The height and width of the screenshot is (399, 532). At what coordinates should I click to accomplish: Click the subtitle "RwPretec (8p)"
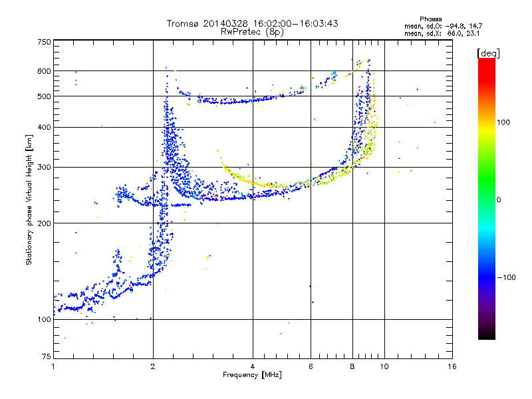(x=252, y=32)
